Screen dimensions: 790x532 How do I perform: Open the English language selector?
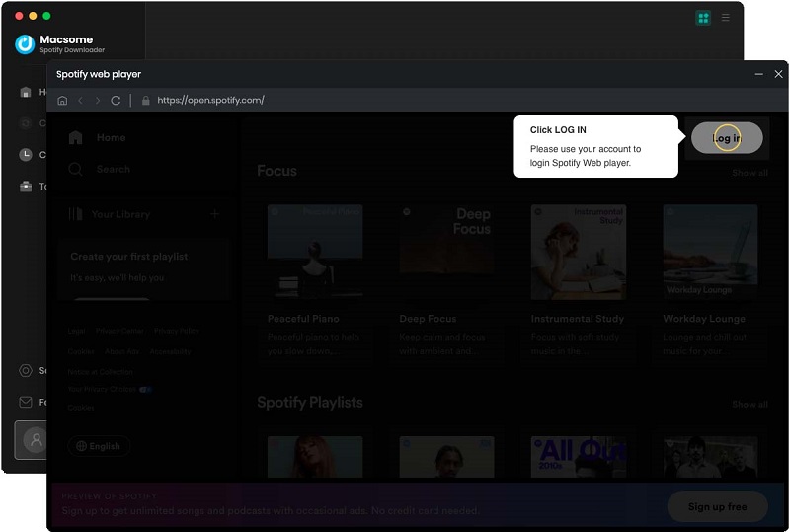point(99,446)
